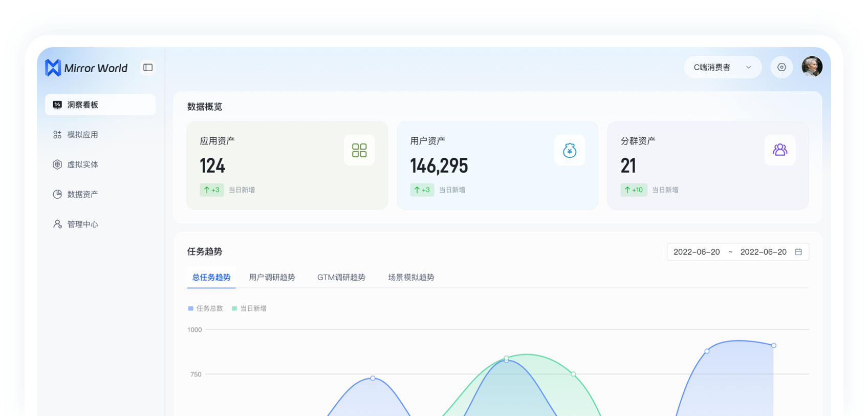This screenshot has height=416, width=868.
Task: Switch to the 场景模拟趋势 tab
Action: pos(411,277)
